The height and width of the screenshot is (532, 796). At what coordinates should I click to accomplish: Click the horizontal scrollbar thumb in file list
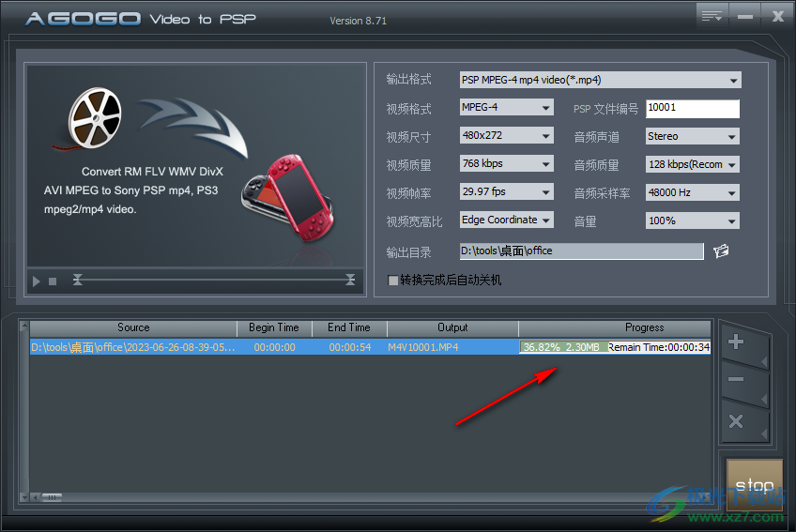click(x=52, y=497)
